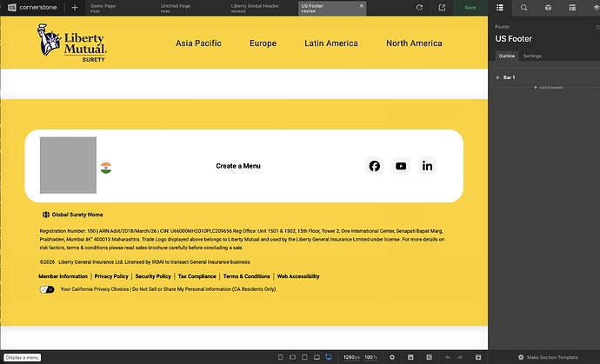Image resolution: width=600 pixels, height=364 pixels.
Task: Select the mobile phone breakpoint icon
Action: [x=281, y=357]
